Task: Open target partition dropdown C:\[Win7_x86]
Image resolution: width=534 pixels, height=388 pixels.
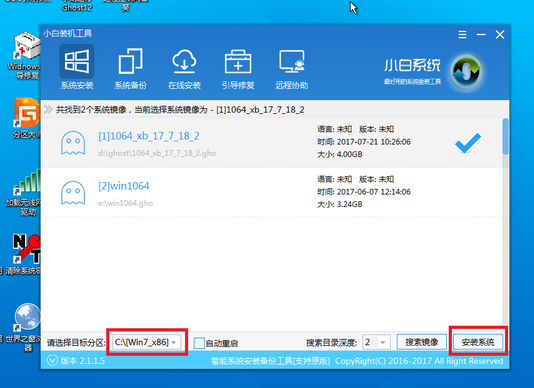Action: 147,342
